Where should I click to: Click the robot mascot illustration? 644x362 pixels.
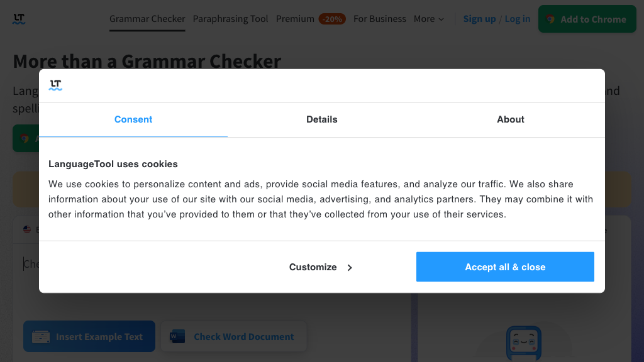pyautogui.click(x=523, y=343)
